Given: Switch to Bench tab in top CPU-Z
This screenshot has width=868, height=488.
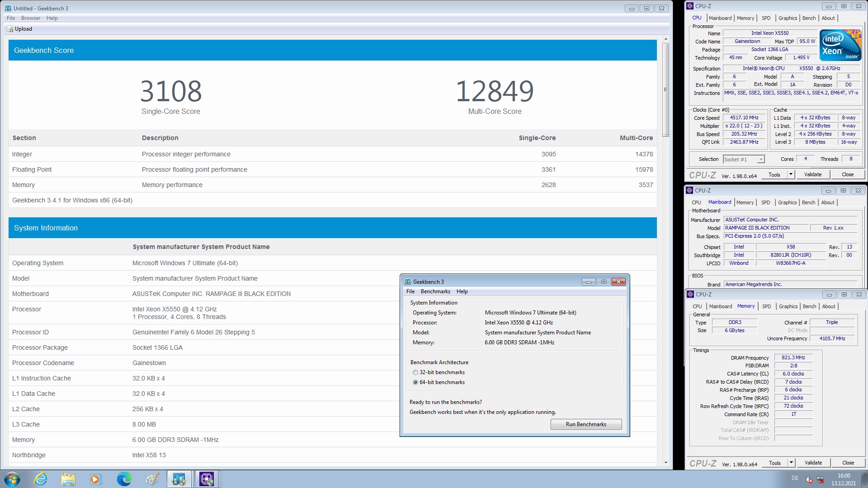Looking at the screenshot, I should pos(809,18).
